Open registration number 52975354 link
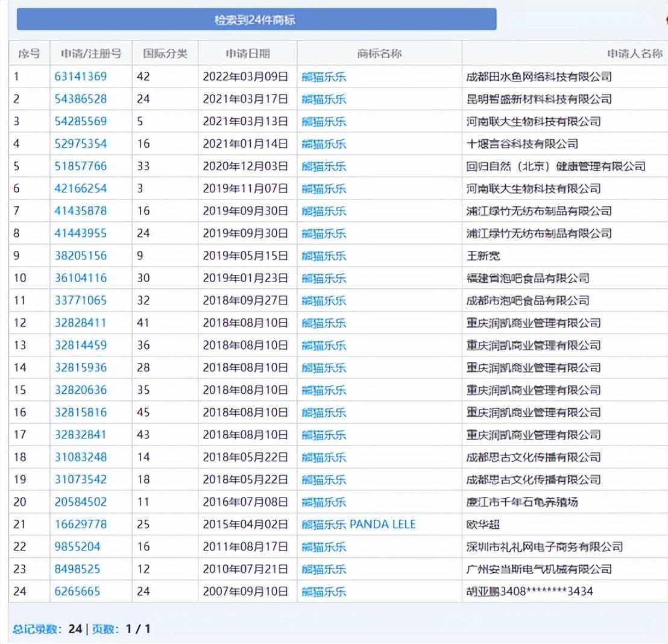 pos(81,144)
